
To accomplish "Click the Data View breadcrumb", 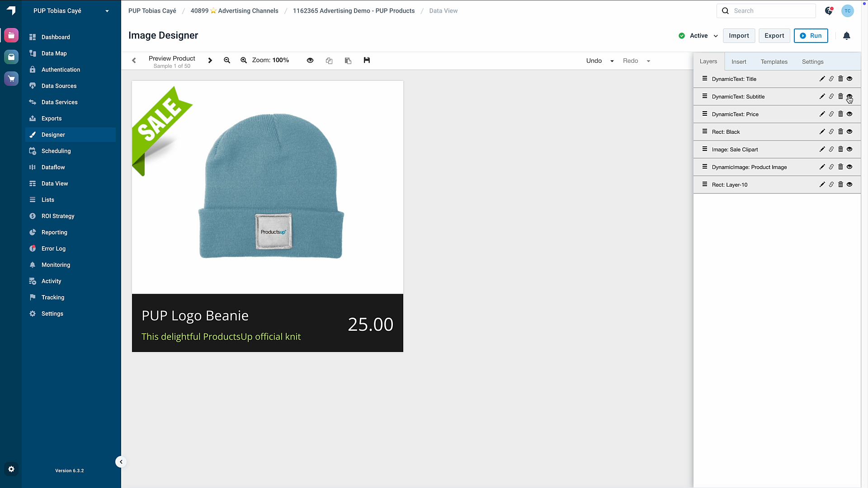I will [443, 11].
